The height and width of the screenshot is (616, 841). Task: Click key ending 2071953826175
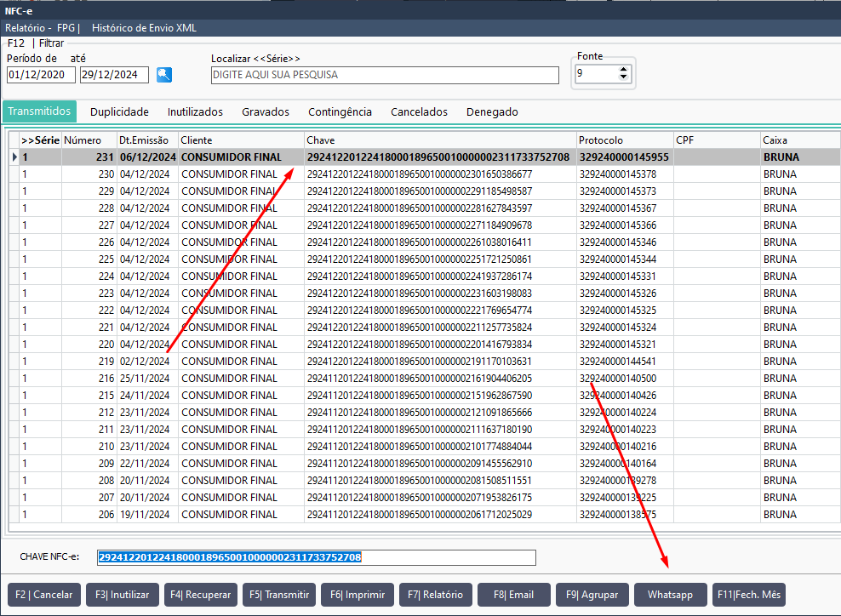(x=420, y=498)
